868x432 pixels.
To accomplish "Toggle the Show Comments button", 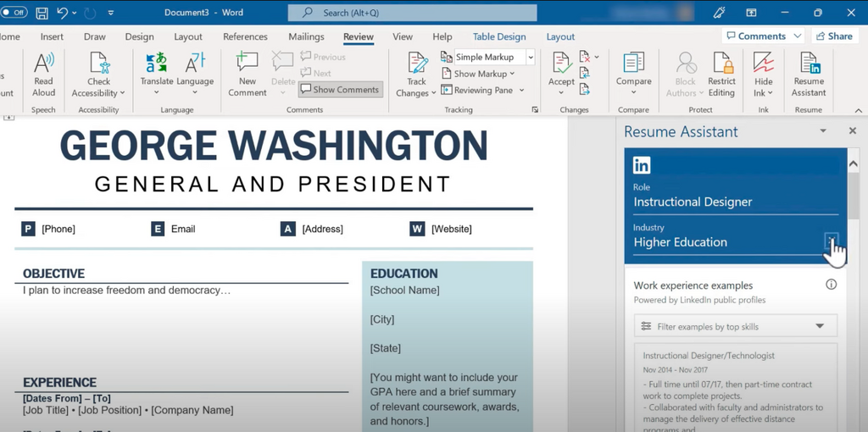I will 340,90.
